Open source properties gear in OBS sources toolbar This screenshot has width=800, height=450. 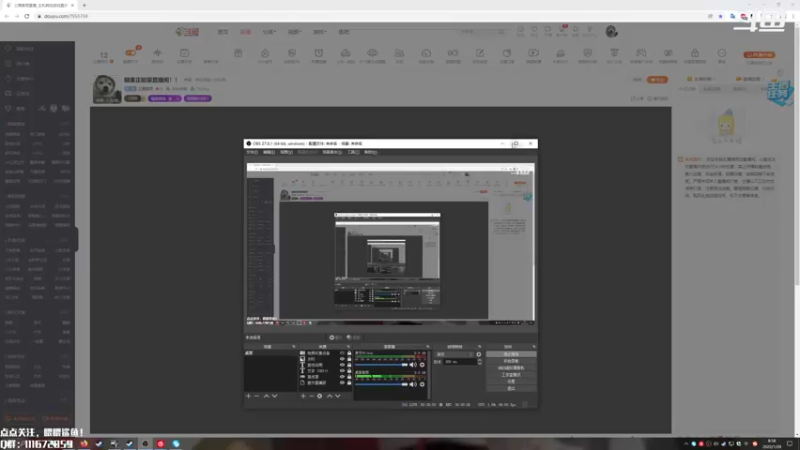tap(319, 396)
